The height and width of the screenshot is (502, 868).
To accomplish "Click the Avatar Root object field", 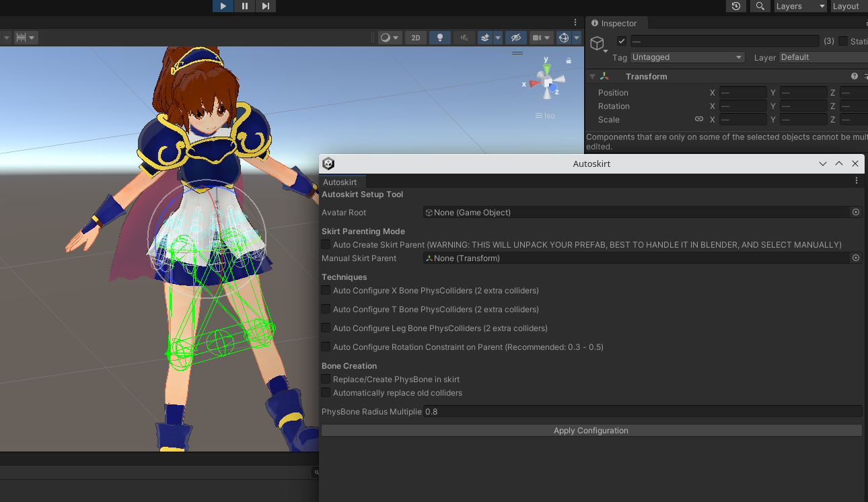I will click(x=636, y=213).
